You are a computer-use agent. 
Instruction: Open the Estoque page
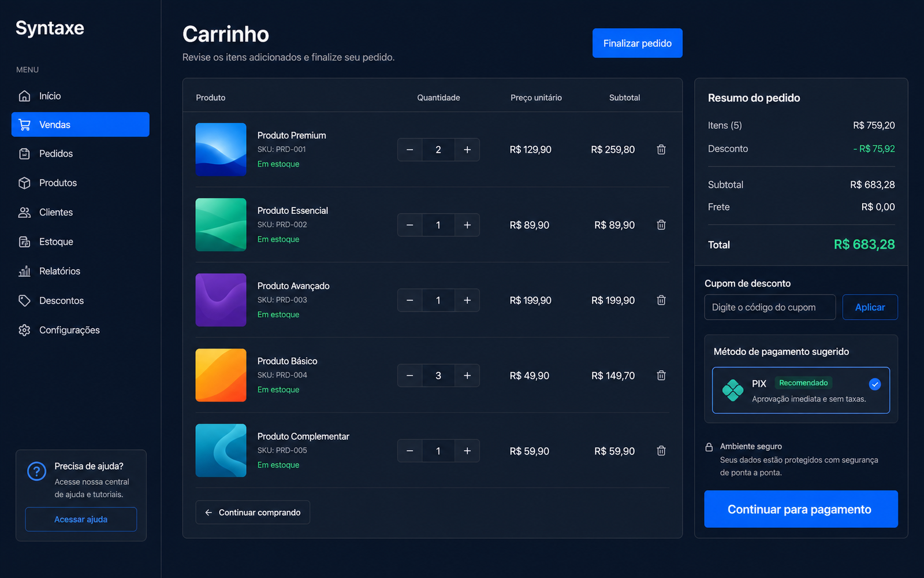point(80,242)
